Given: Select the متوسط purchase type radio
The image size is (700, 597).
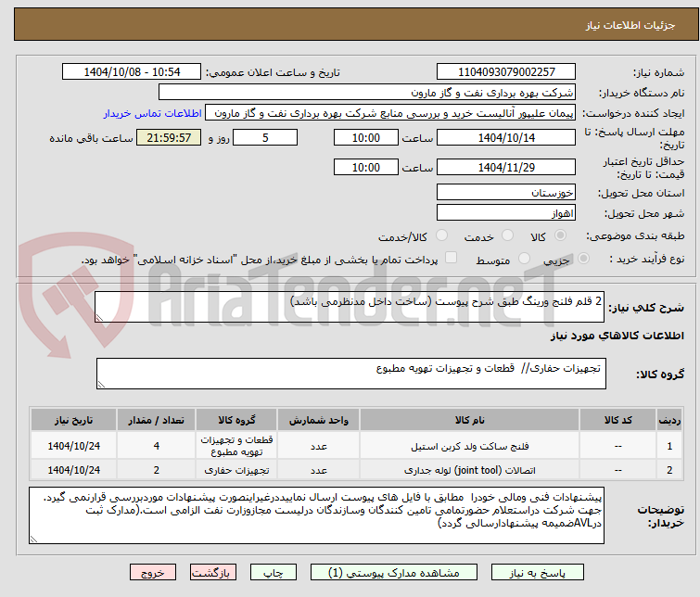Looking at the screenshot, I should pyautogui.click(x=524, y=259).
